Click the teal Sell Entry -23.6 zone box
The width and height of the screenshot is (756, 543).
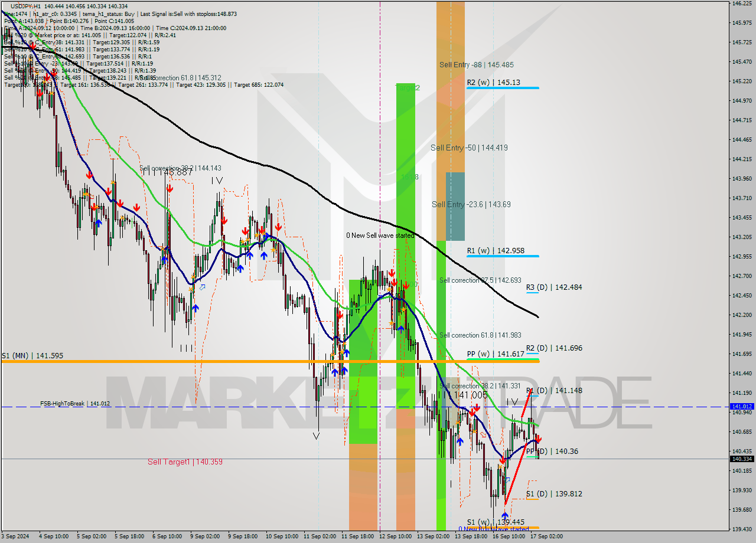tap(455, 206)
